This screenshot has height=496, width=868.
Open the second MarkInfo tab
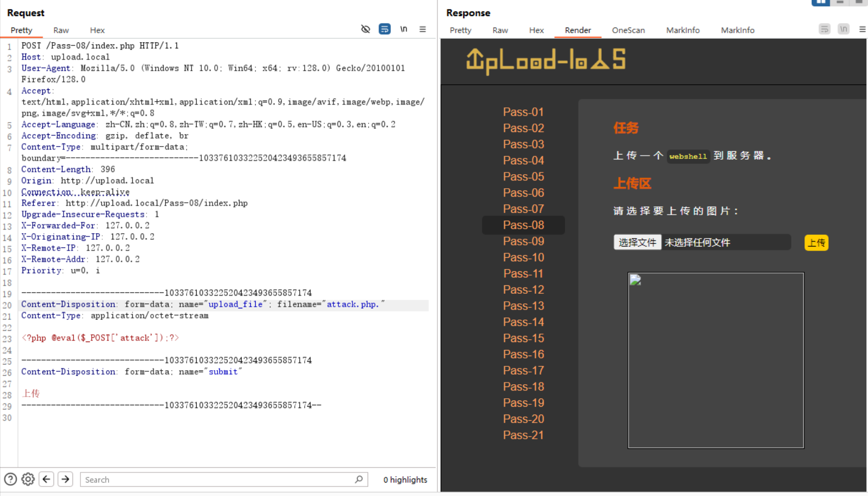click(738, 30)
